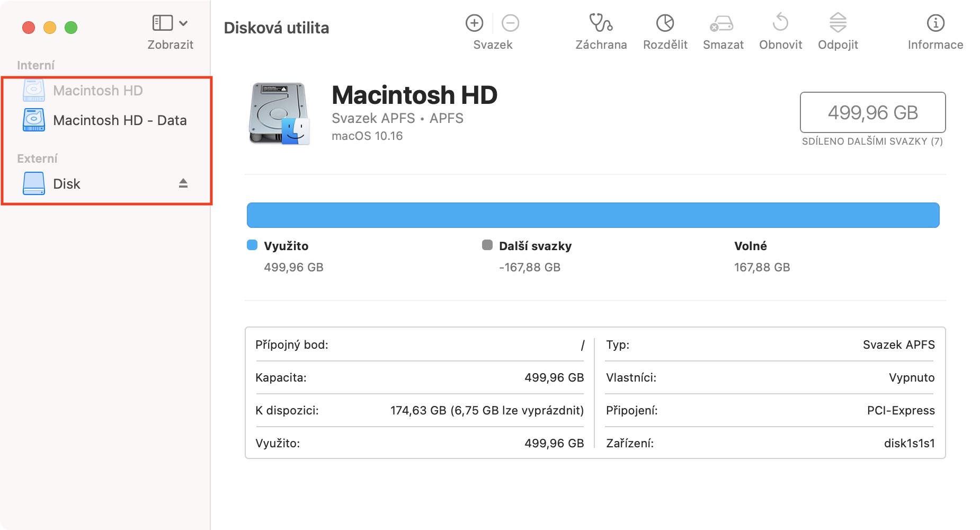Click the Zařízení disk1s1s1 value
Screen dimensions: 980x530
(x=909, y=443)
